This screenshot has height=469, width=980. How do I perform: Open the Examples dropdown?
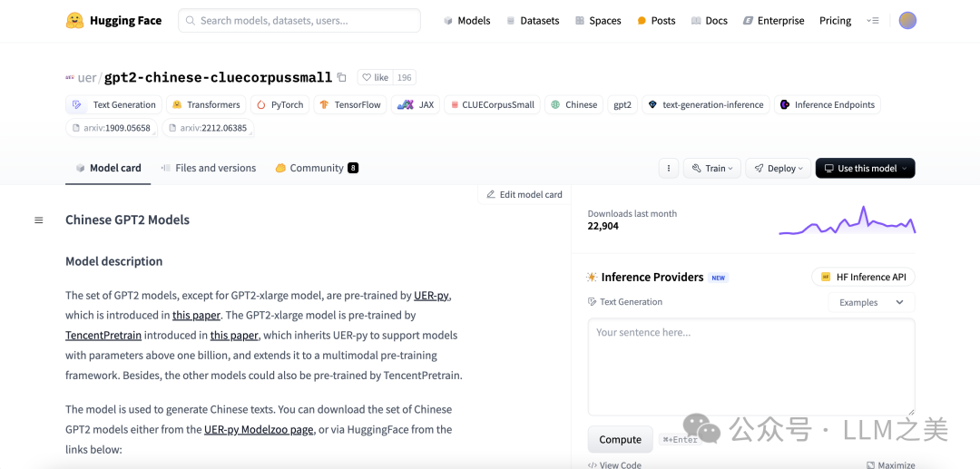pos(871,302)
